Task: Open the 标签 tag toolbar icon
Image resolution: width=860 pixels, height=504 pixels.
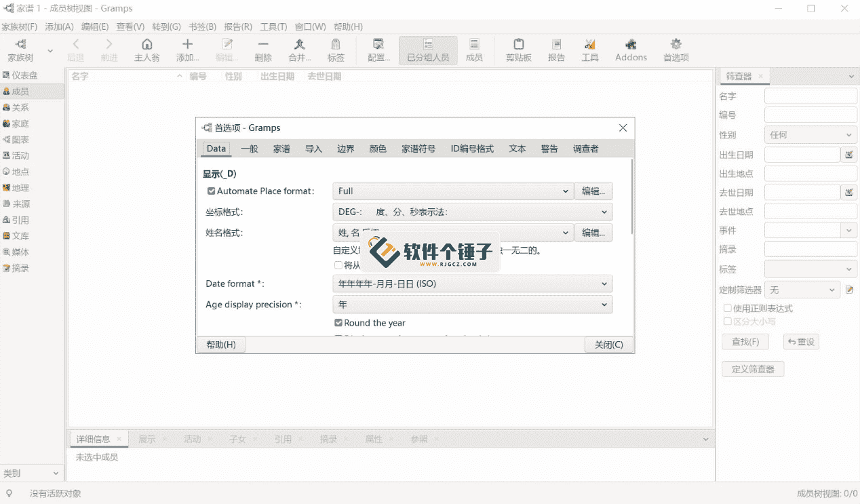Action: (336, 50)
